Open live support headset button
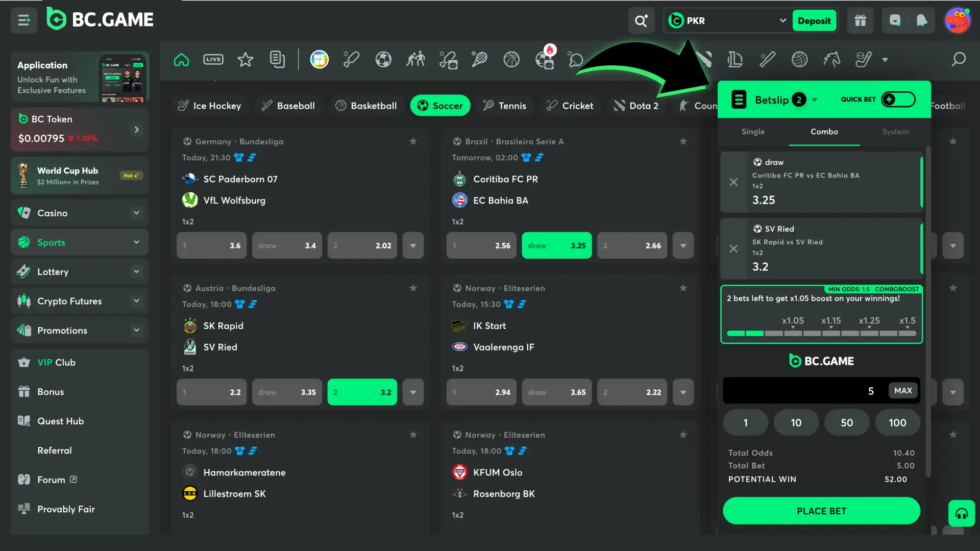 tap(962, 513)
